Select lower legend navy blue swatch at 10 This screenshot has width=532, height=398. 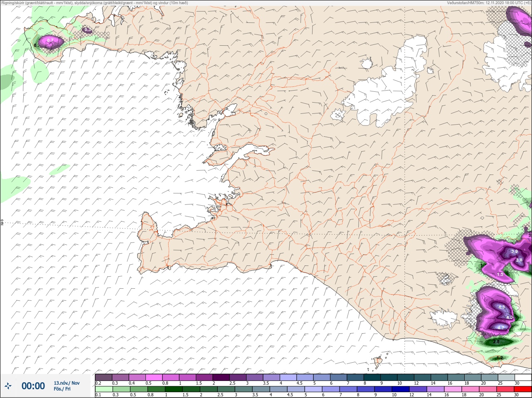pos(401,389)
